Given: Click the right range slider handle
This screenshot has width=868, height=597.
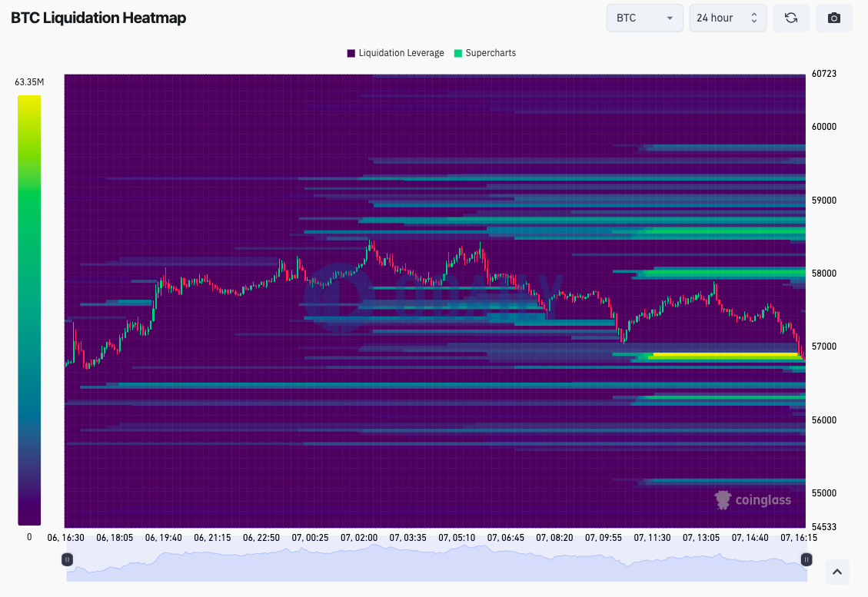Looking at the screenshot, I should click(x=806, y=559).
